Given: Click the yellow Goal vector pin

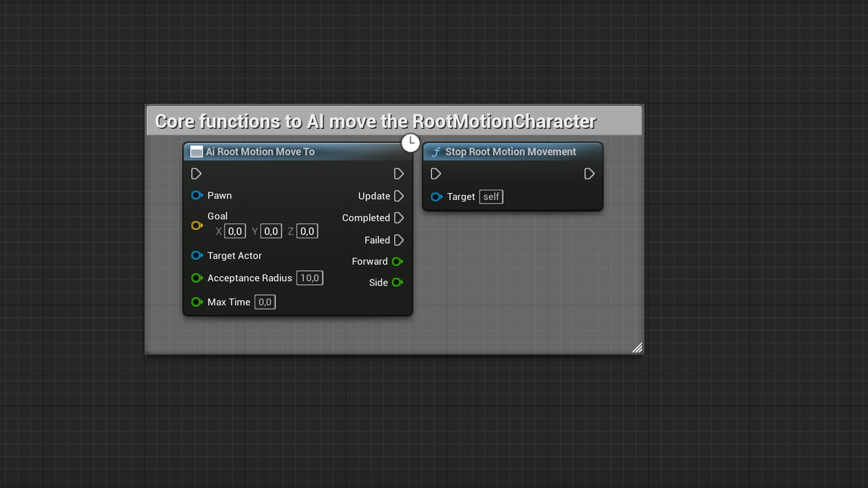Looking at the screenshot, I should 197,225.
